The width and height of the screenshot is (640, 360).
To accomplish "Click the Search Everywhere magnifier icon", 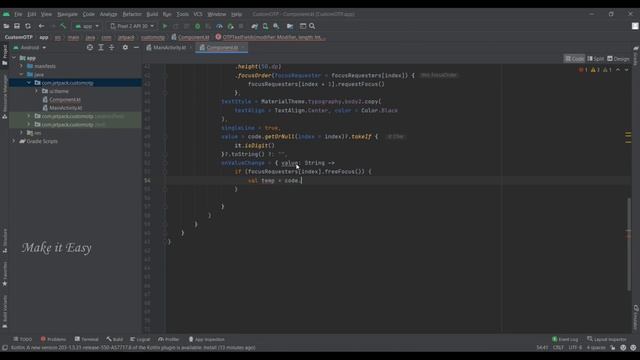I will (312, 26).
